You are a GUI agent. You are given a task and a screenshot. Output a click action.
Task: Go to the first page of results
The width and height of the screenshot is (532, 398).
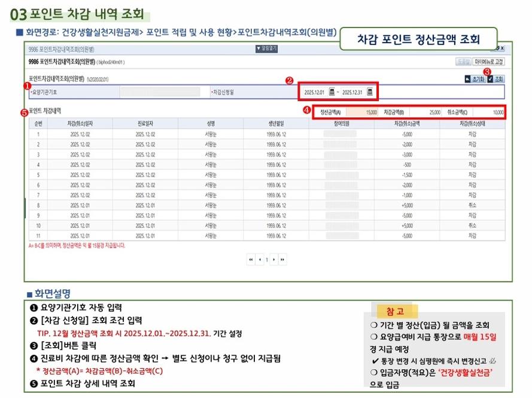tap(251, 260)
